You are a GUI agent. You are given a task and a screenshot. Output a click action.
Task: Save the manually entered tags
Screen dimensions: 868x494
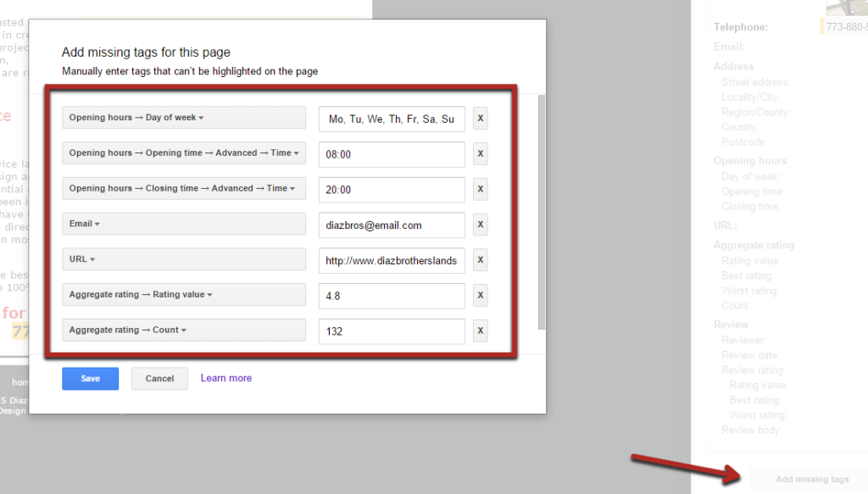pyautogui.click(x=90, y=378)
